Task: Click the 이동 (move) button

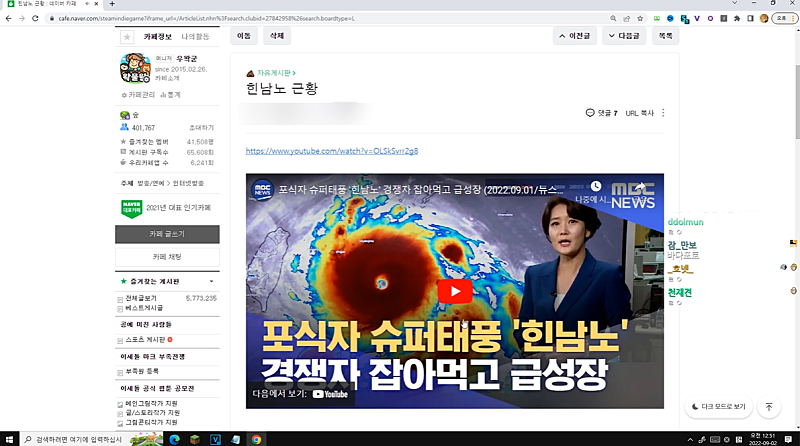Action: (x=244, y=36)
